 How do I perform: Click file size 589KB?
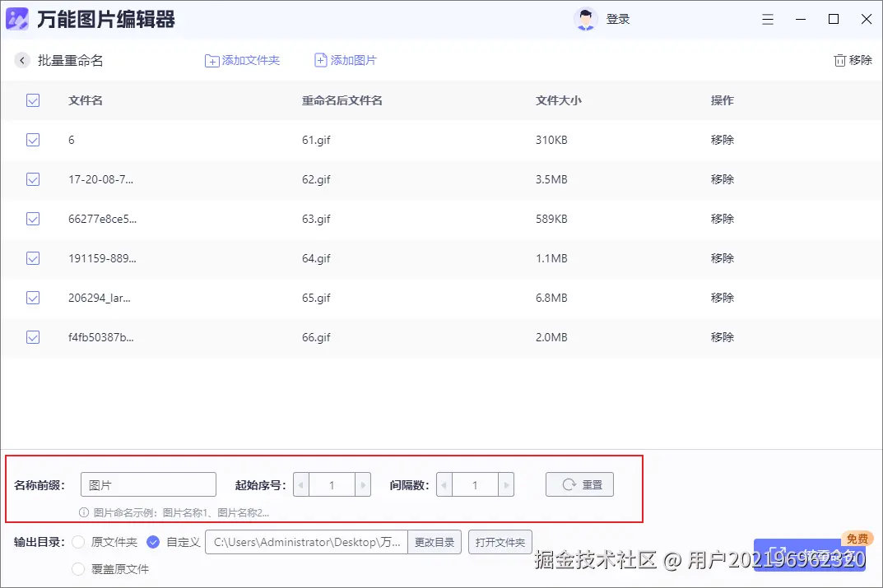pos(551,219)
